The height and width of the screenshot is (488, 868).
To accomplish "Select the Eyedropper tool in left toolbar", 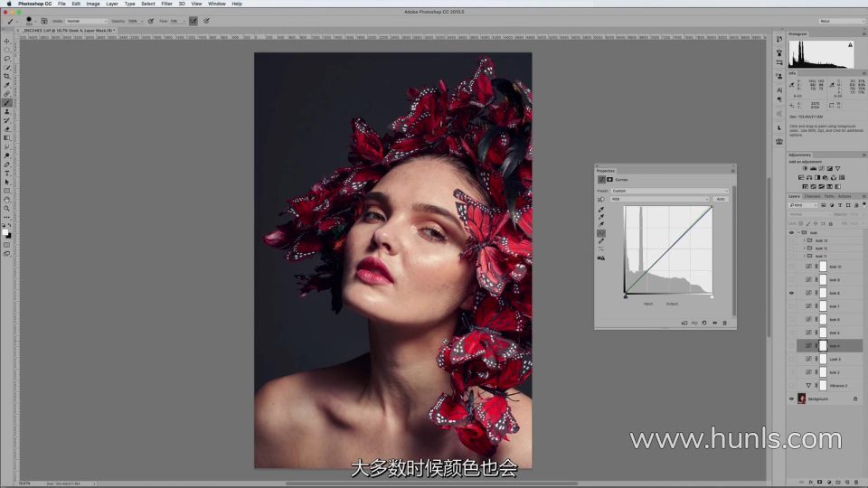I will pyautogui.click(x=6, y=85).
